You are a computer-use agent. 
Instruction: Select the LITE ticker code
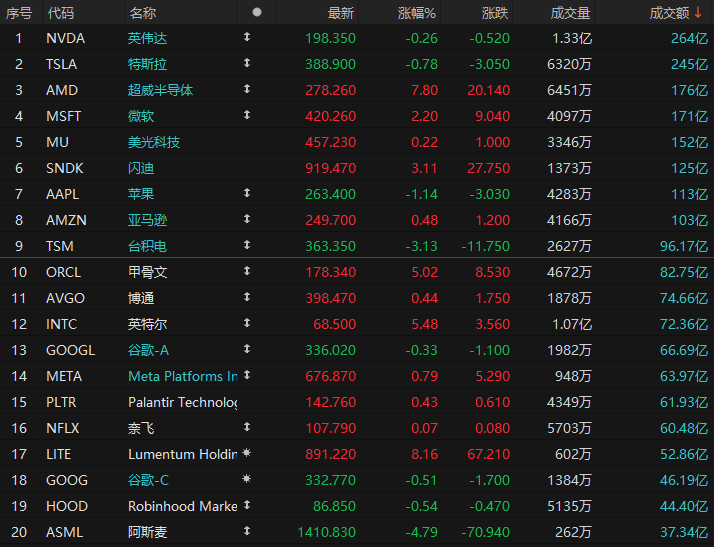coord(58,454)
